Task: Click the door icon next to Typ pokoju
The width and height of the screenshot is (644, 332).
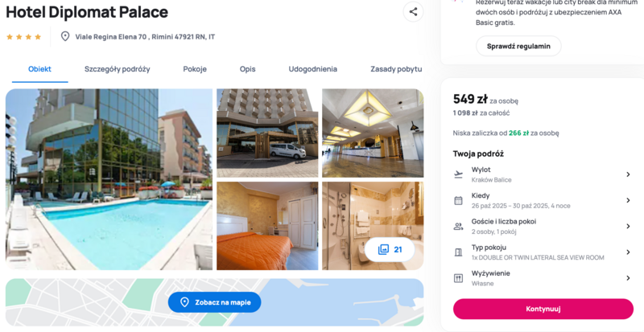Action: [458, 252]
